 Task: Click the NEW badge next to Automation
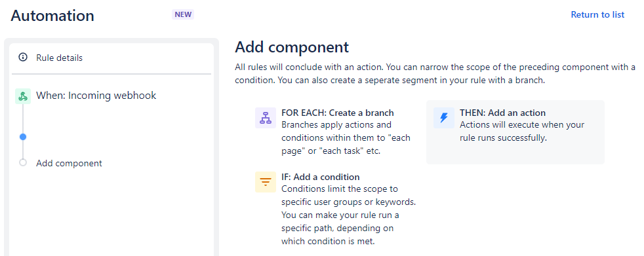coord(183,14)
